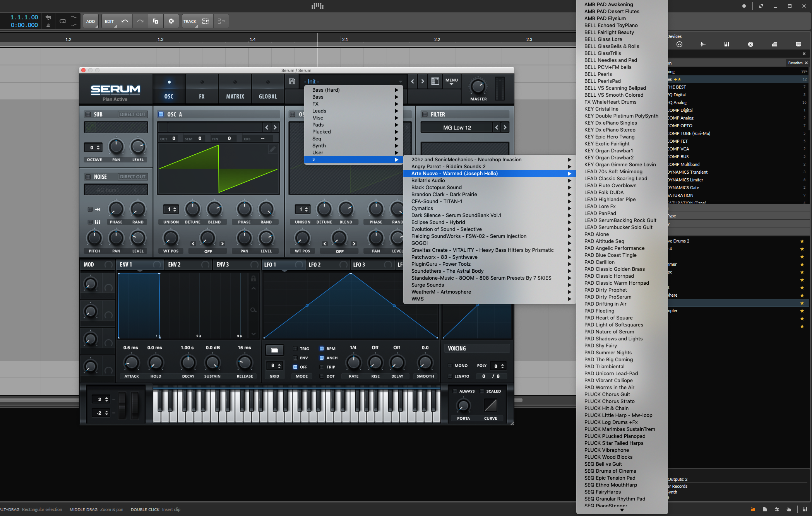Toggle the LFO ANCH checkbox
The height and width of the screenshot is (516, 812).
[322, 358]
